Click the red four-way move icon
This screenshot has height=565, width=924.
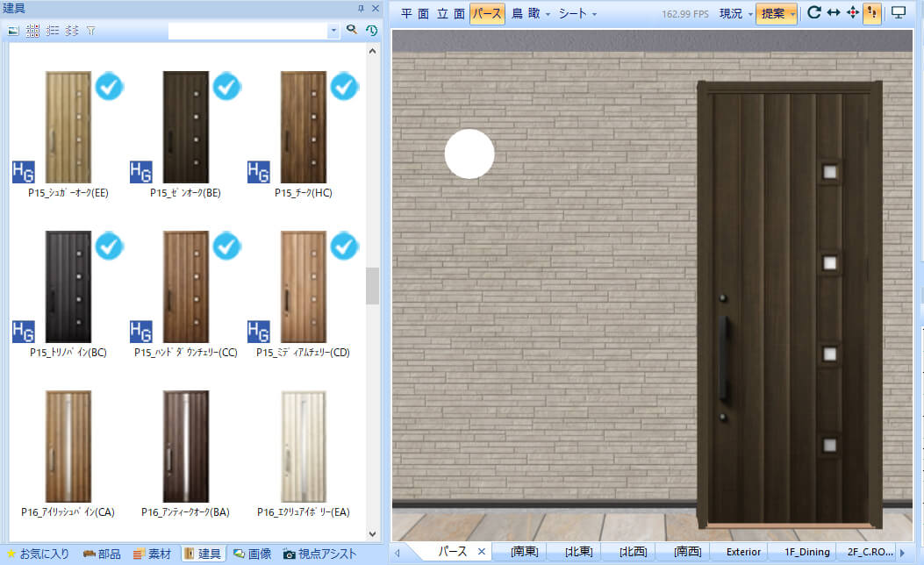pyautogui.click(x=852, y=13)
